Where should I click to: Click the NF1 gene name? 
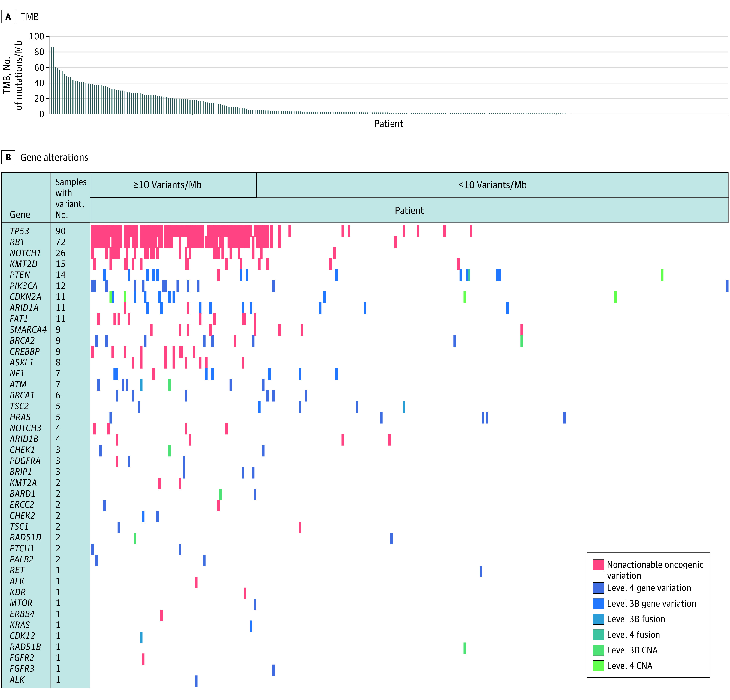[x=17, y=373]
